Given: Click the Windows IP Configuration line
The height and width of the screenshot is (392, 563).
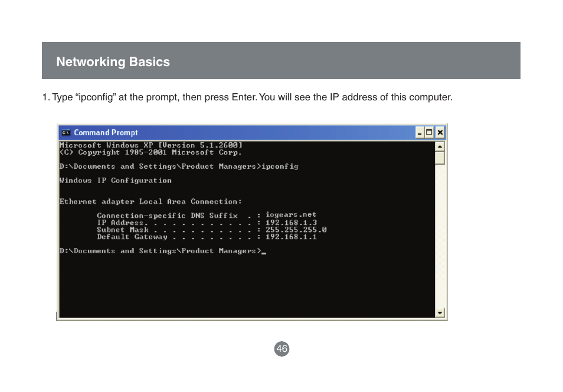Looking at the screenshot, I should (x=116, y=181).
